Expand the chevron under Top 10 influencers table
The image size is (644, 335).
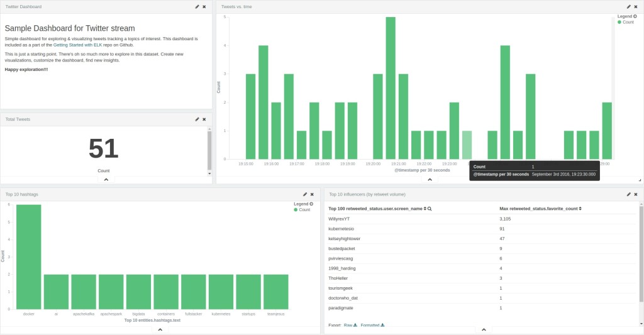[483, 330]
